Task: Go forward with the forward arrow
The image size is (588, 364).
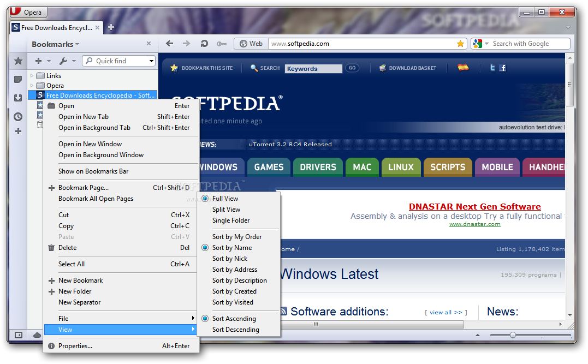Action: click(x=186, y=44)
